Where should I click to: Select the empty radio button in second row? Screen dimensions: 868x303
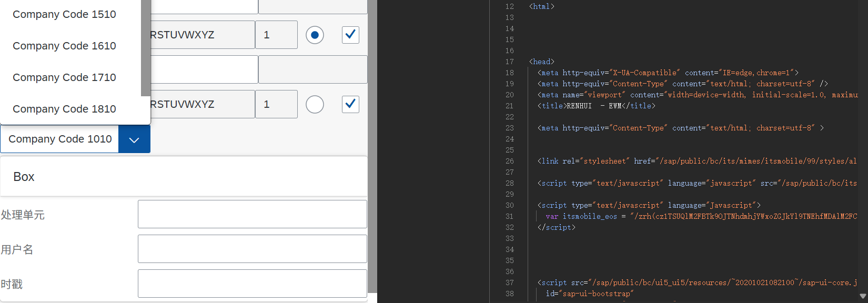coord(315,104)
